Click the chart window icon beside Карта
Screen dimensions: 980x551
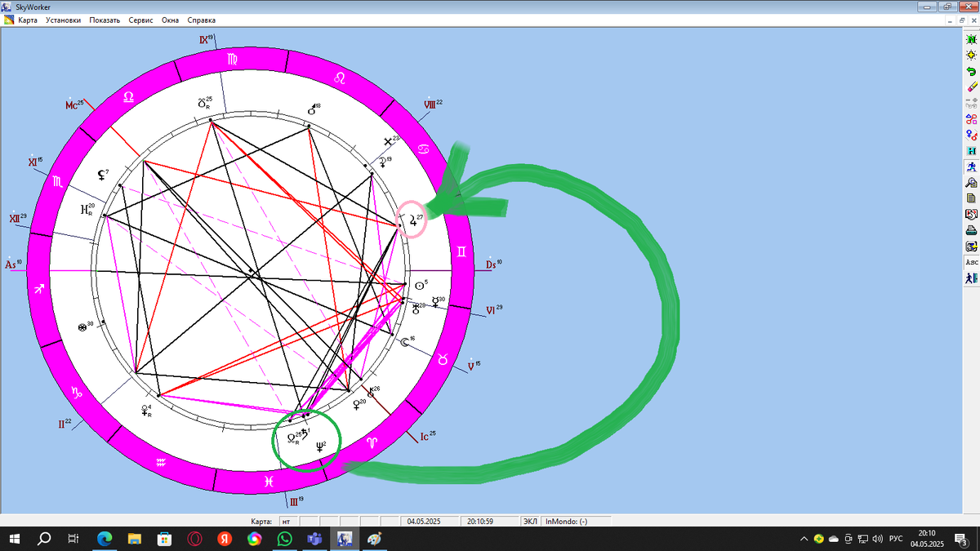click(x=9, y=20)
